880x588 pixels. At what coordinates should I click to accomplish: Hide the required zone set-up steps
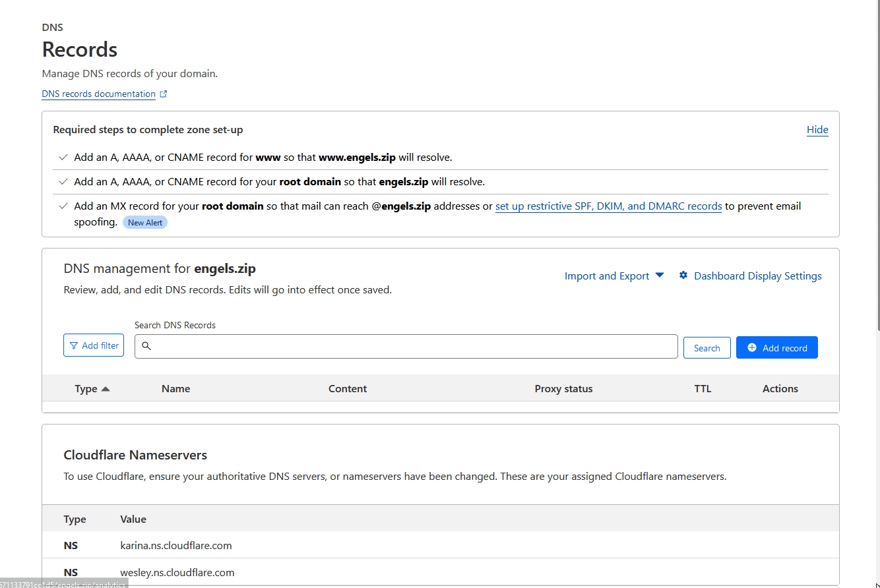point(817,130)
